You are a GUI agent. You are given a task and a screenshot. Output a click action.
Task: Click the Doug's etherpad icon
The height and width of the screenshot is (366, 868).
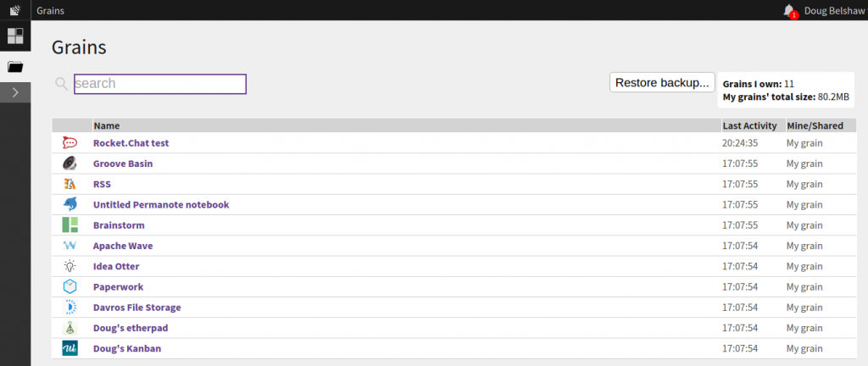click(x=70, y=328)
